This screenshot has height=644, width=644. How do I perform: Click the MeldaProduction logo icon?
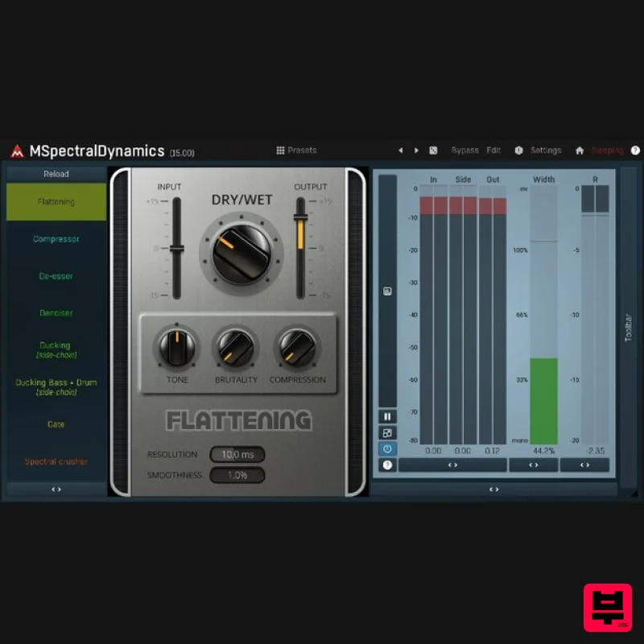coord(18,151)
